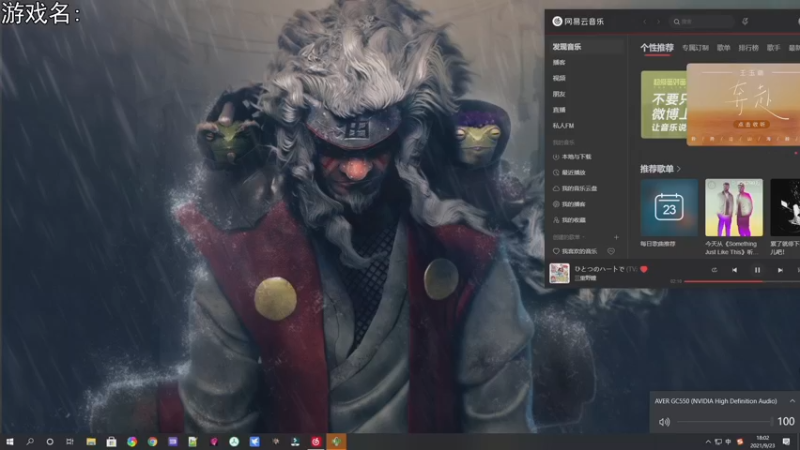The image size is (800, 450).
Task: Switch to NetEase Music taskbar icon
Action: (x=316, y=442)
